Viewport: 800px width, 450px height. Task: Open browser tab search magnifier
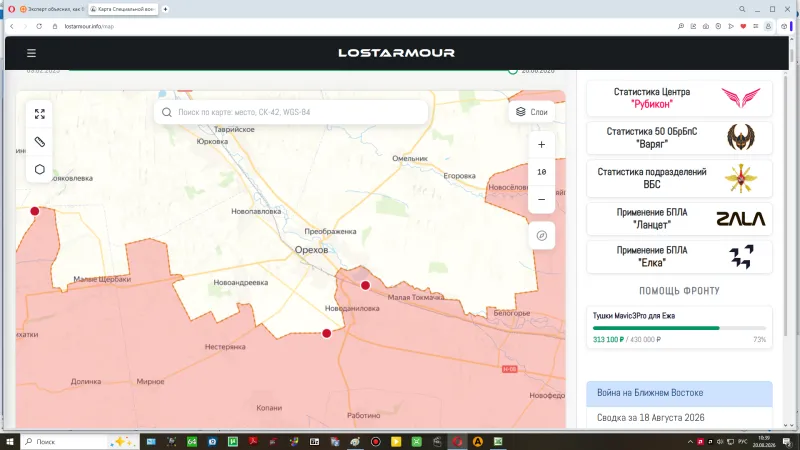click(x=742, y=9)
